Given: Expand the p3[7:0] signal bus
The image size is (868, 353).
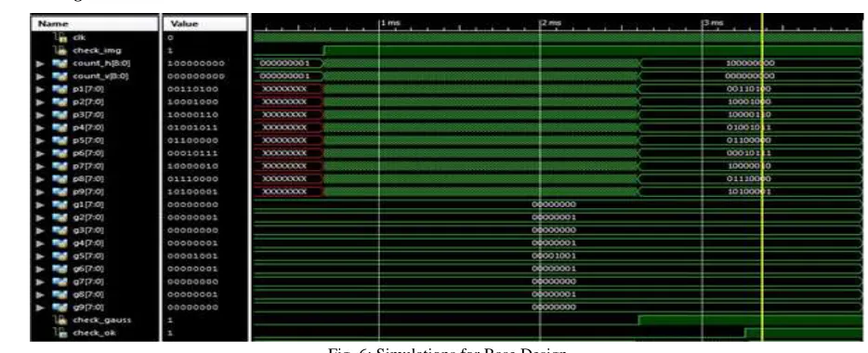Looking at the screenshot, I should pyautogui.click(x=39, y=114).
